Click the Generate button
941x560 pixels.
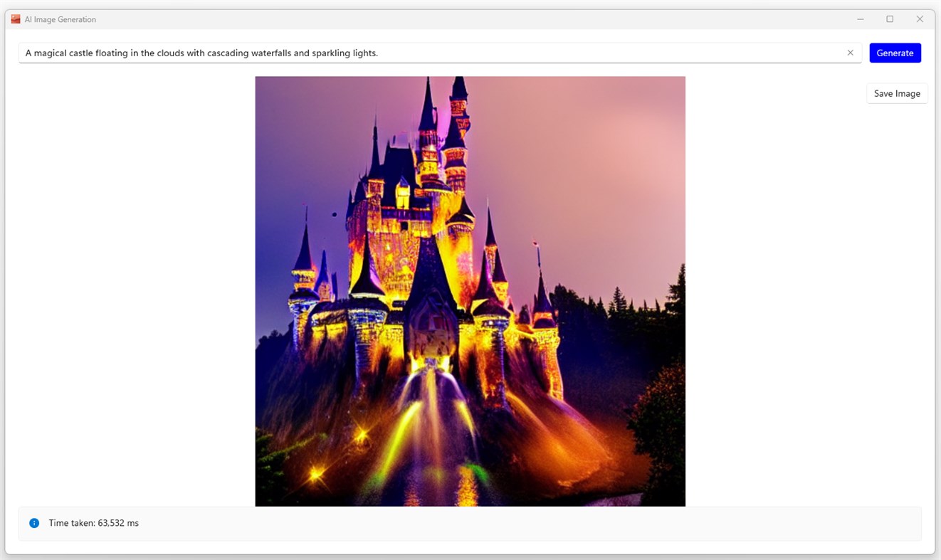coord(895,53)
